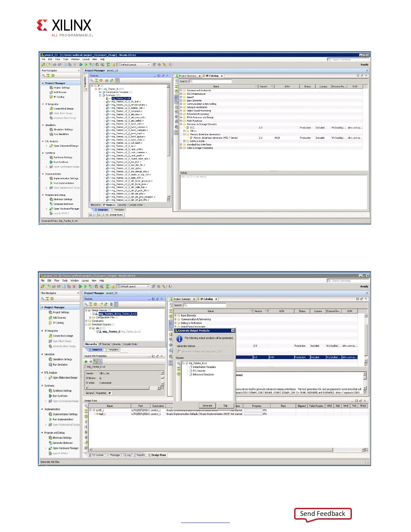Click back arrow in Source File Properties panel
411x532 pixels.
pyautogui.click(x=86, y=361)
